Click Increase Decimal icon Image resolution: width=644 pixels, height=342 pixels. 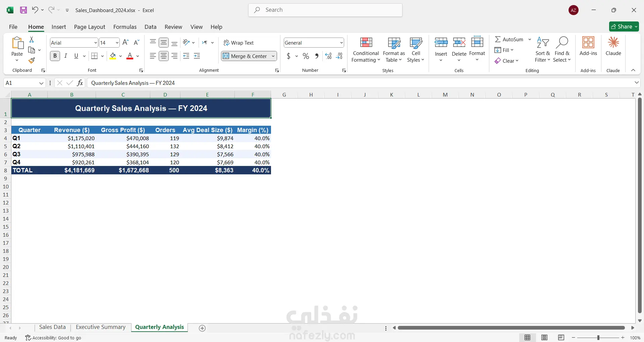point(328,56)
